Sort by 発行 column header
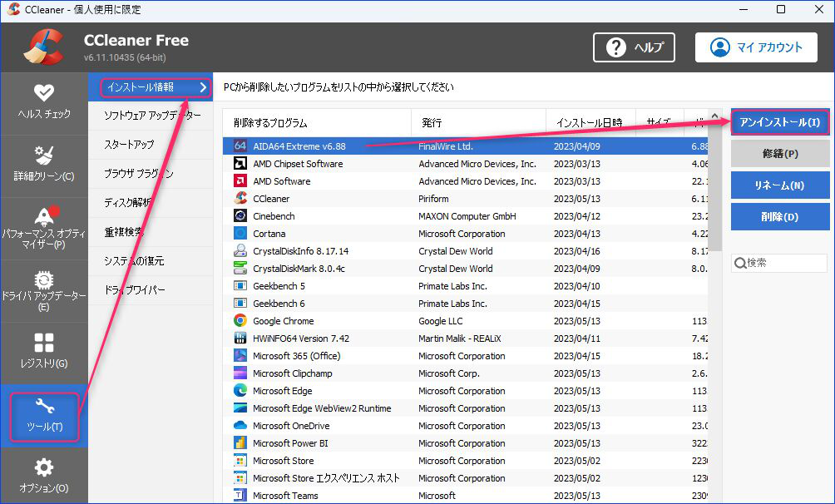The width and height of the screenshot is (835, 504). [479, 123]
